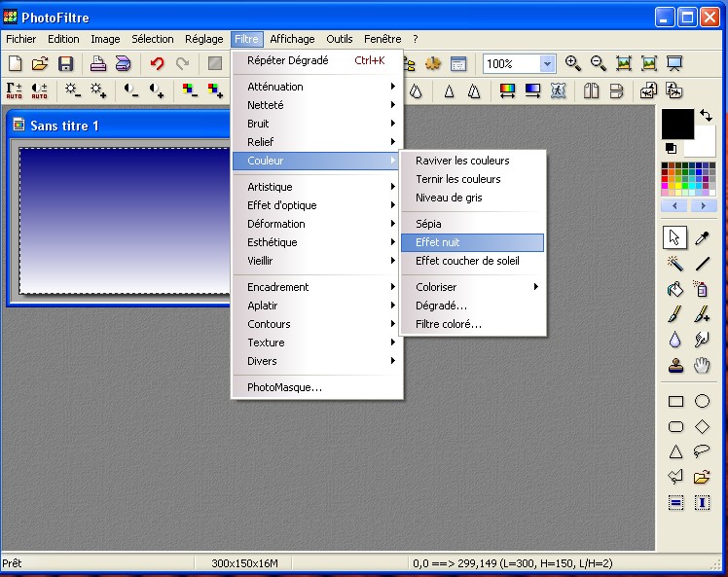
Task: Click the Contrast plus icon
Action: (157, 90)
